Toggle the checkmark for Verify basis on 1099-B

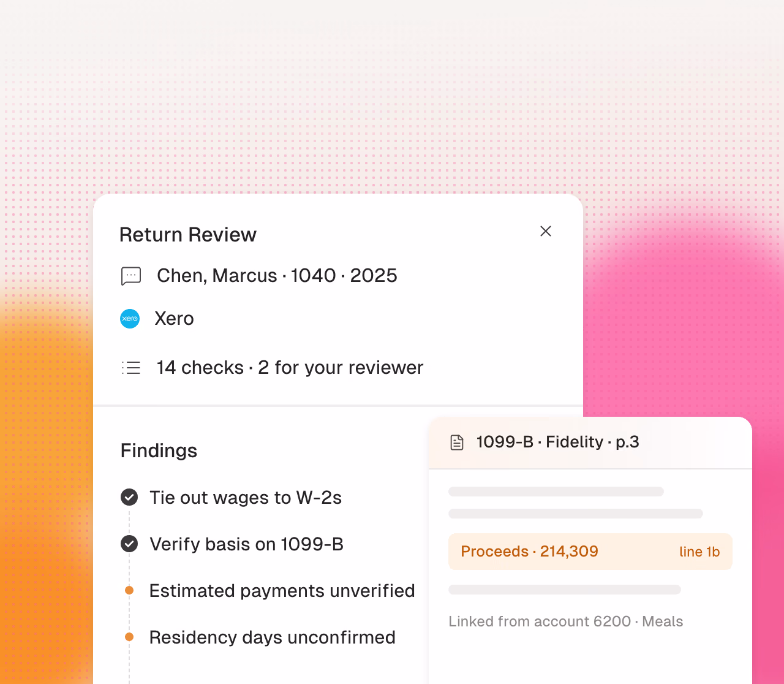pyautogui.click(x=129, y=544)
